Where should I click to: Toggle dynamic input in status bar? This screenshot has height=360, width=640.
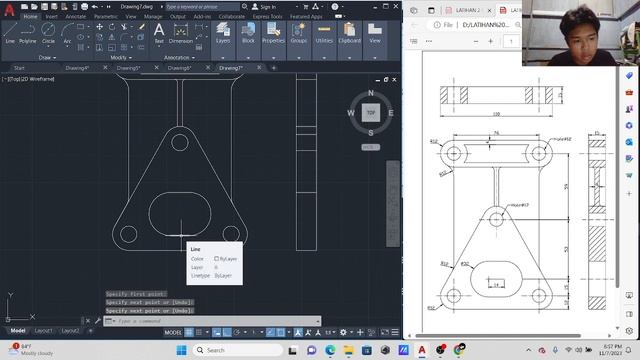pos(217,333)
